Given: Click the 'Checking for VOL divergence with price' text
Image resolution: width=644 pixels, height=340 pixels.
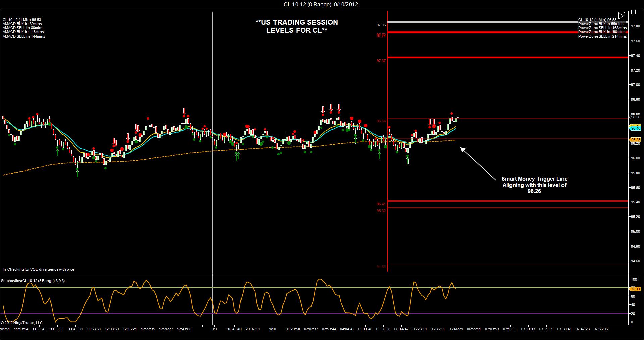Looking at the screenshot, I should pyautogui.click(x=41, y=269).
